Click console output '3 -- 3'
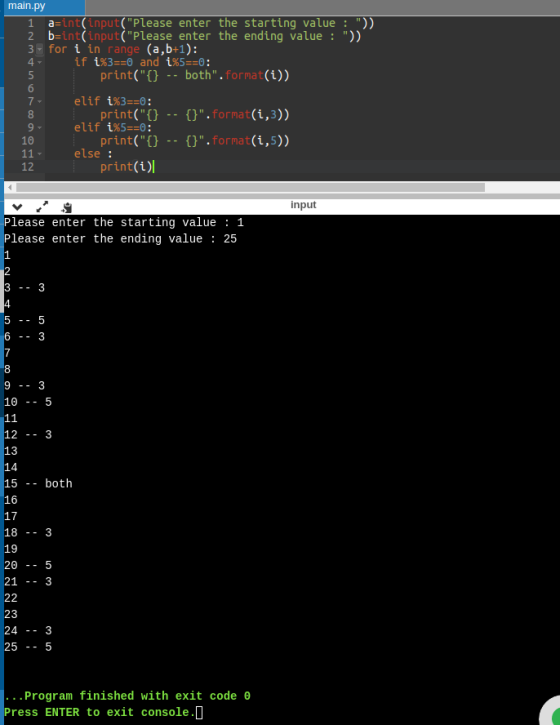The image size is (560, 725). [25, 288]
